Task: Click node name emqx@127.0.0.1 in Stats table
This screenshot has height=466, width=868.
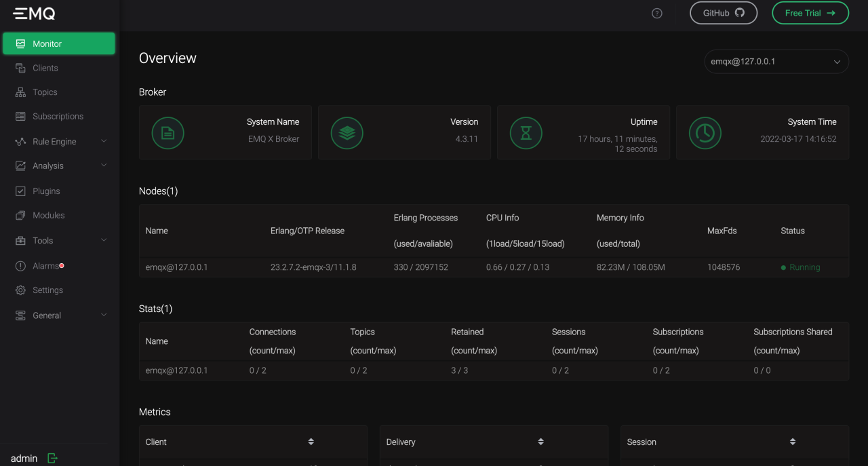Action: coord(177,370)
